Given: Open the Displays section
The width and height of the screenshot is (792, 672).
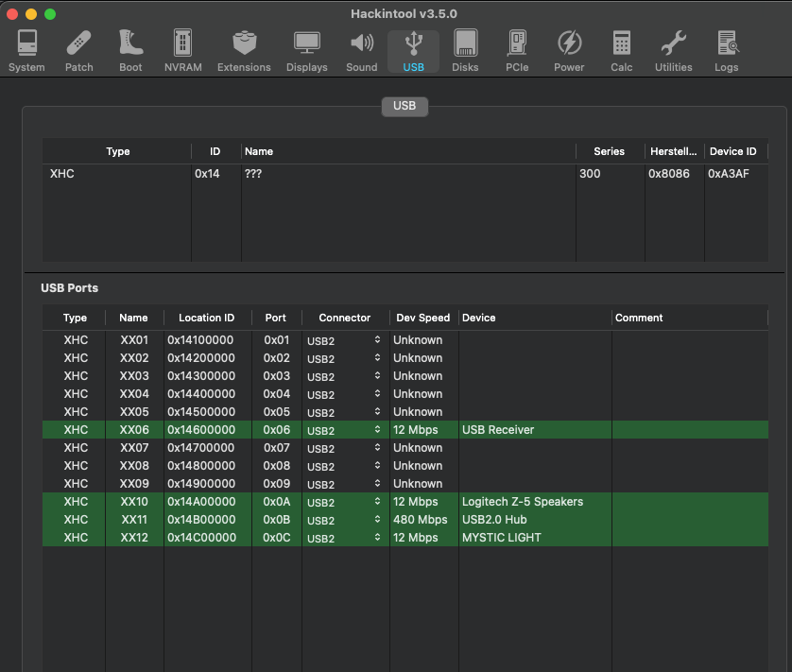Looking at the screenshot, I should click(x=306, y=51).
